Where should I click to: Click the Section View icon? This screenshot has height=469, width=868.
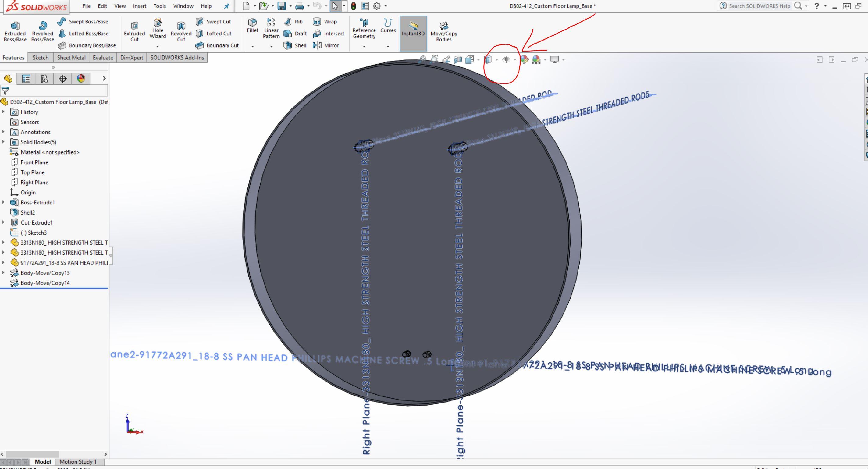pos(457,60)
